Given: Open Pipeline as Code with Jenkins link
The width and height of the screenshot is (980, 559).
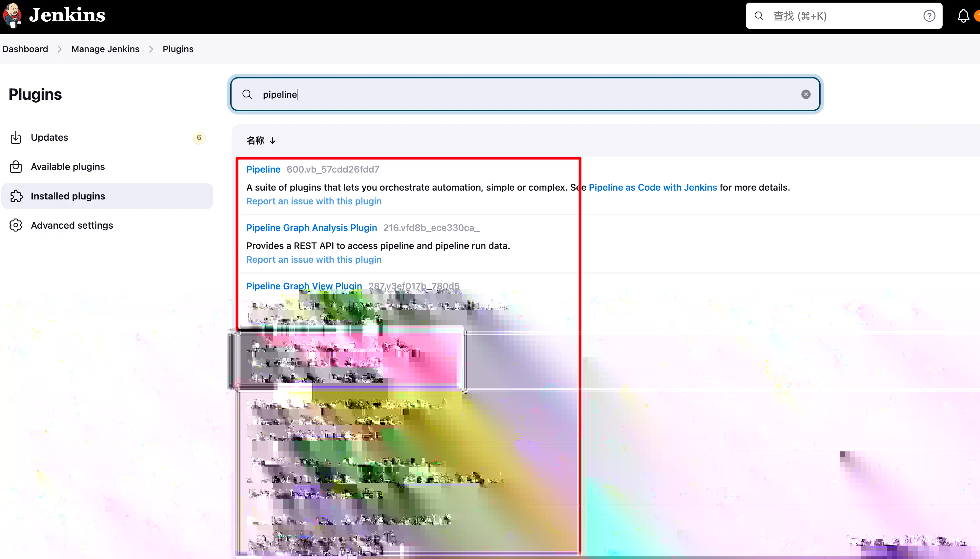Looking at the screenshot, I should [653, 187].
